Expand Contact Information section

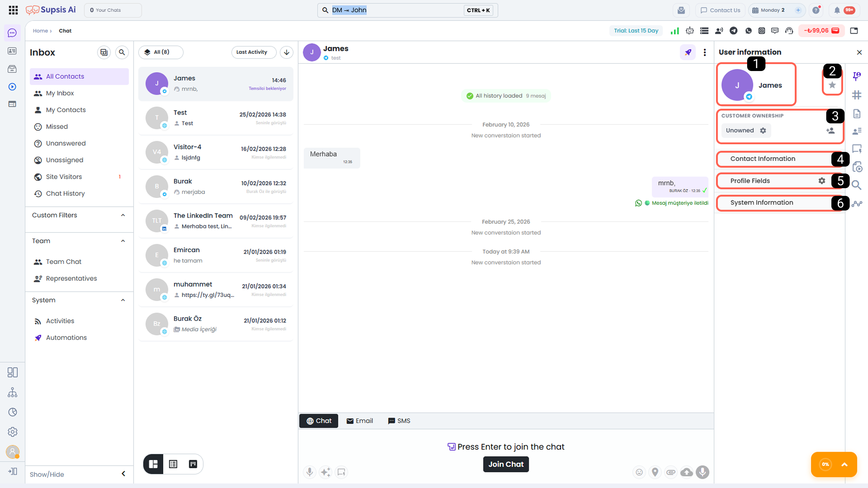[779, 159]
